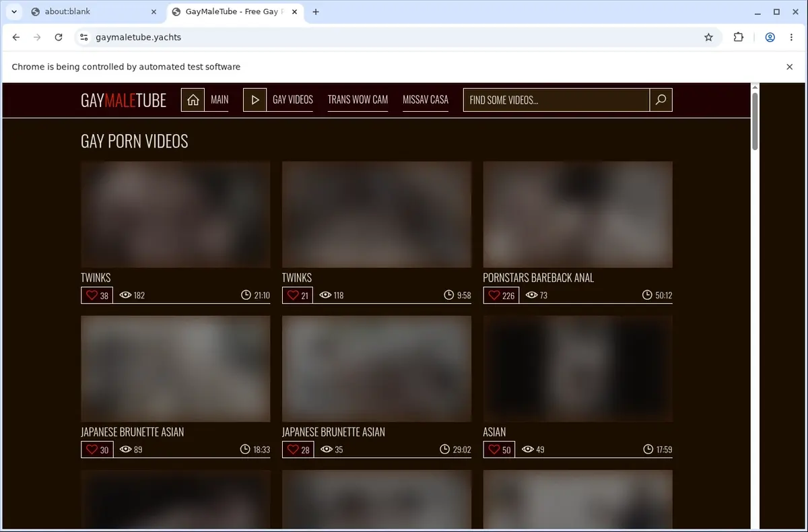Open the MAIN navigation link
This screenshot has height=532, width=808.
pyautogui.click(x=220, y=100)
